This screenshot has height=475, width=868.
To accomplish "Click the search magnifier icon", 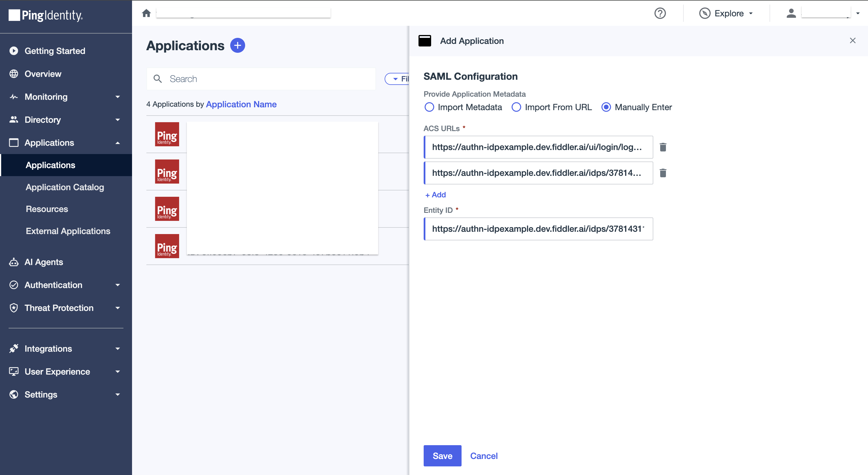I will (x=158, y=79).
